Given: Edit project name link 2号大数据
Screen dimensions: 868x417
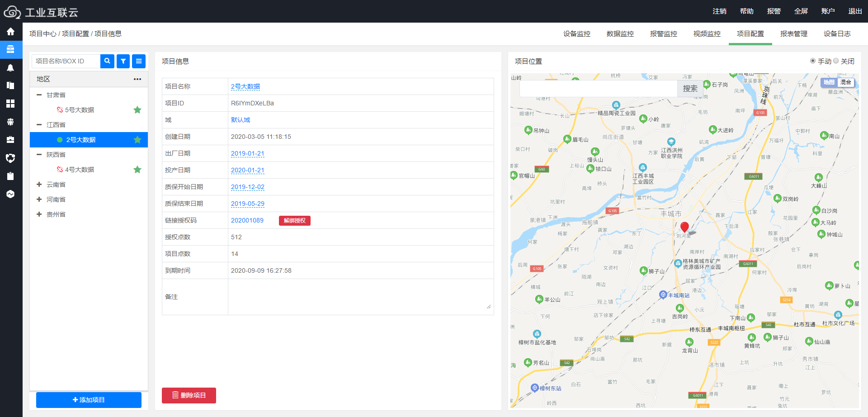Looking at the screenshot, I should [245, 86].
